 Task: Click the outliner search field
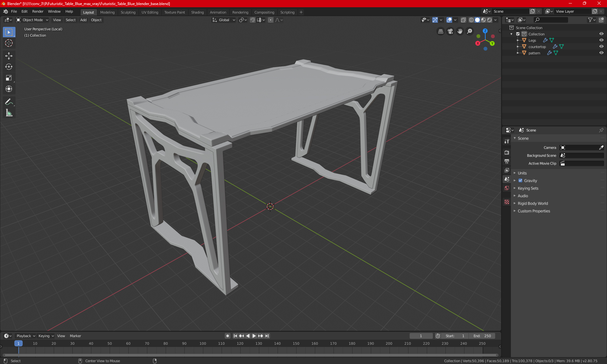click(x=550, y=20)
